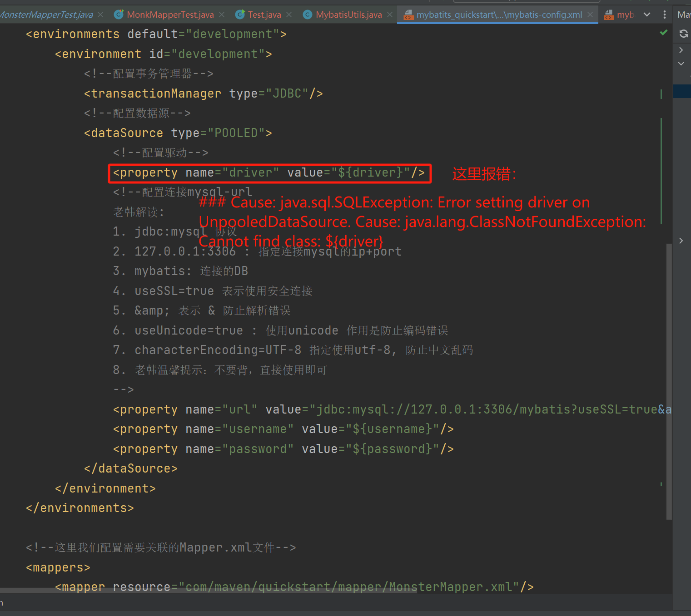
Task: Open the editor tab options kebab menu
Action: click(664, 15)
